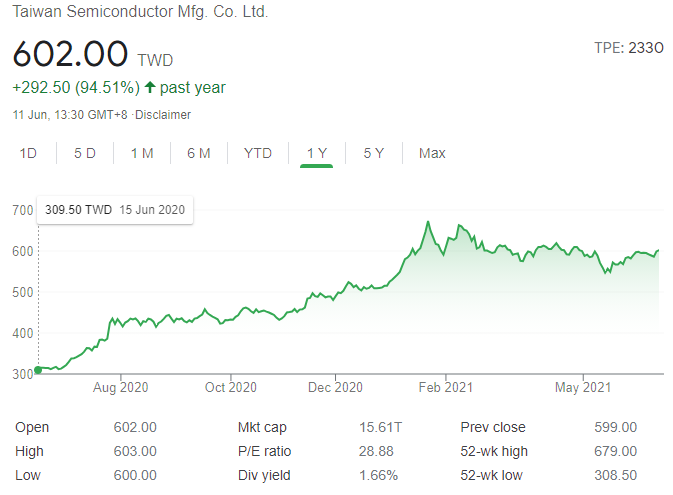Select the 5 D time range tab
Screen dimensions: 673x495
coord(85,153)
